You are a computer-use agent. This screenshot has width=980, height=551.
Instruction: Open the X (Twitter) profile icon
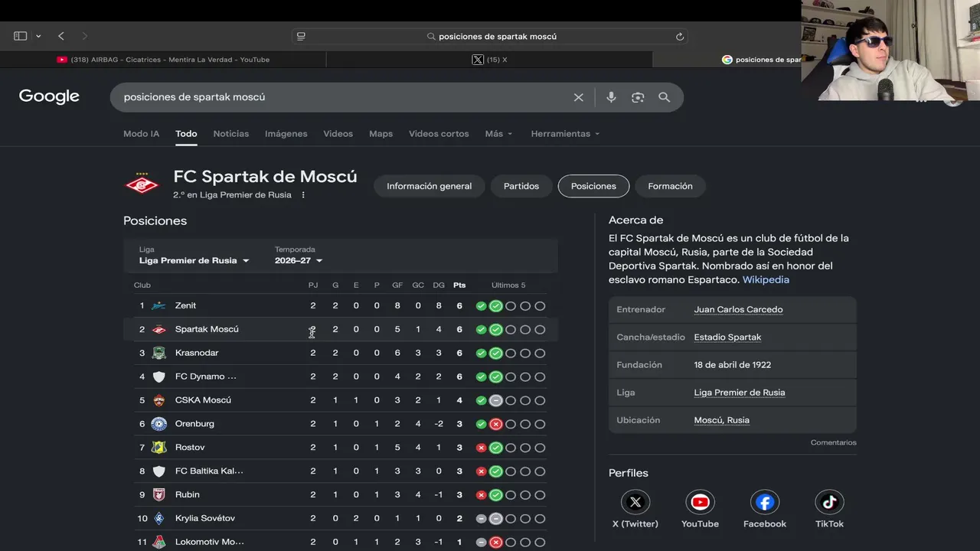pyautogui.click(x=635, y=502)
